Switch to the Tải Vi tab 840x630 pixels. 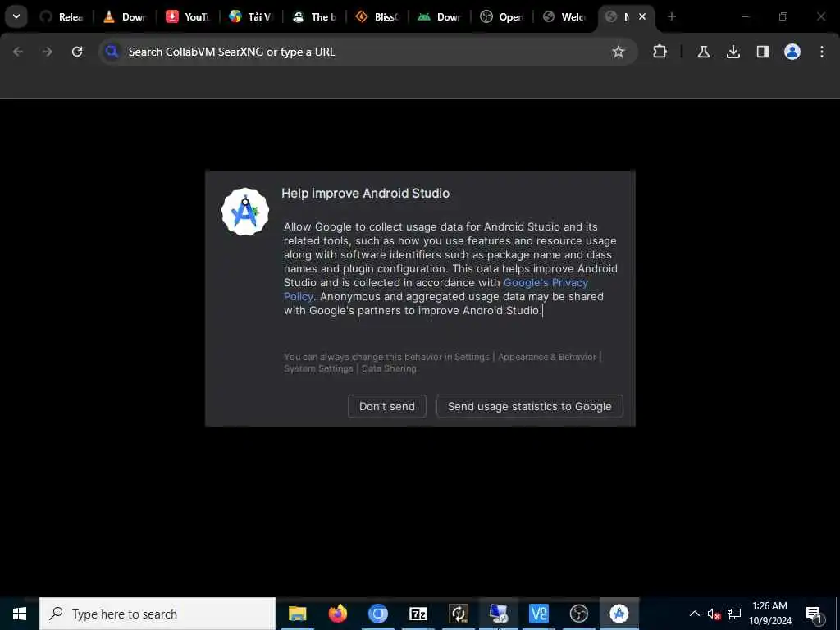[251, 16]
